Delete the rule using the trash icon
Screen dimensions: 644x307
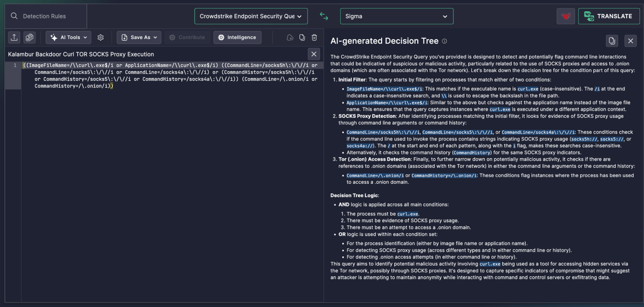314,37
